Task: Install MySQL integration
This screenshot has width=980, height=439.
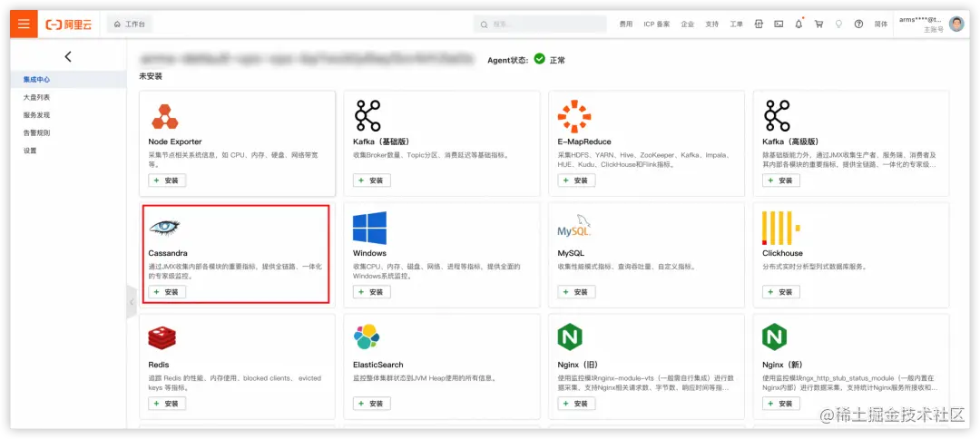Action: [x=577, y=292]
